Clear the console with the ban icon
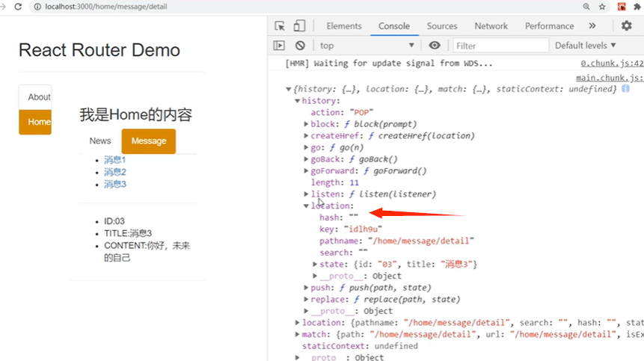The height and width of the screenshot is (361, 644). pyautogui.click(x=300, y=45)
